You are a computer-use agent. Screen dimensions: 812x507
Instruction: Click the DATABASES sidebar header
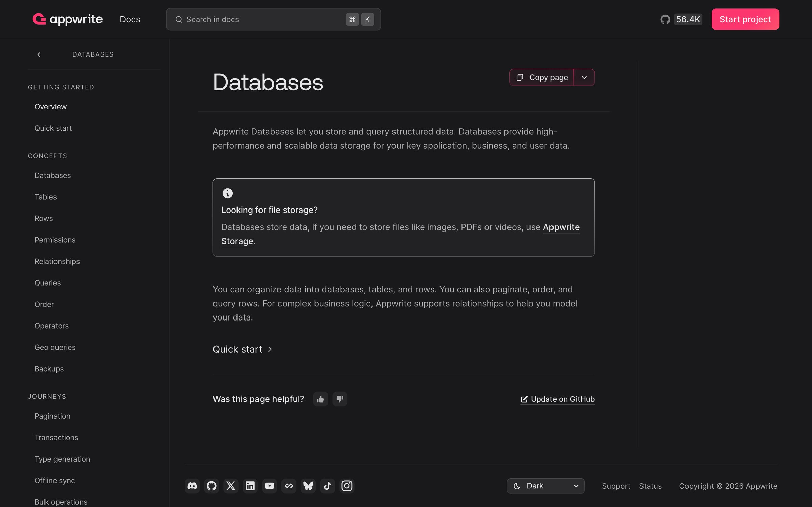coord(93,54)
